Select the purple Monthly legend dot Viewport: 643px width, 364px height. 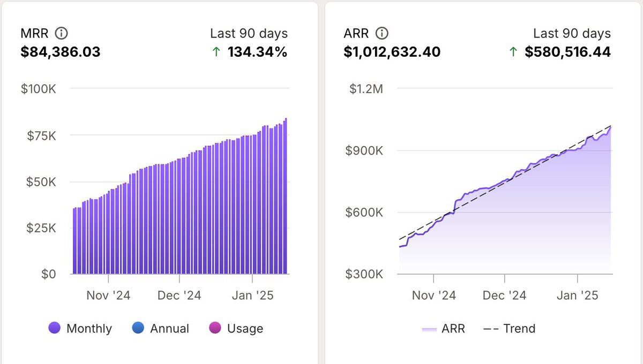(x=54, y=328)
